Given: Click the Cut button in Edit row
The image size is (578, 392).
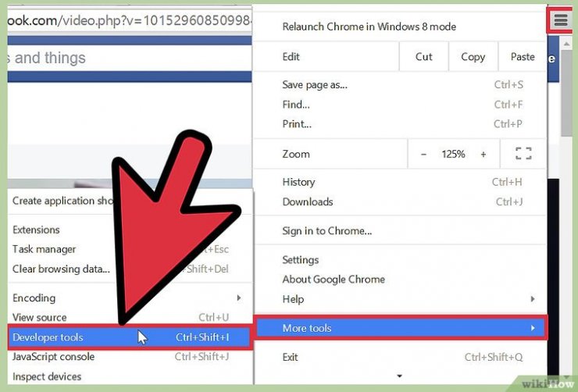Looking at the screenshot, I should [x=423, y=57].
